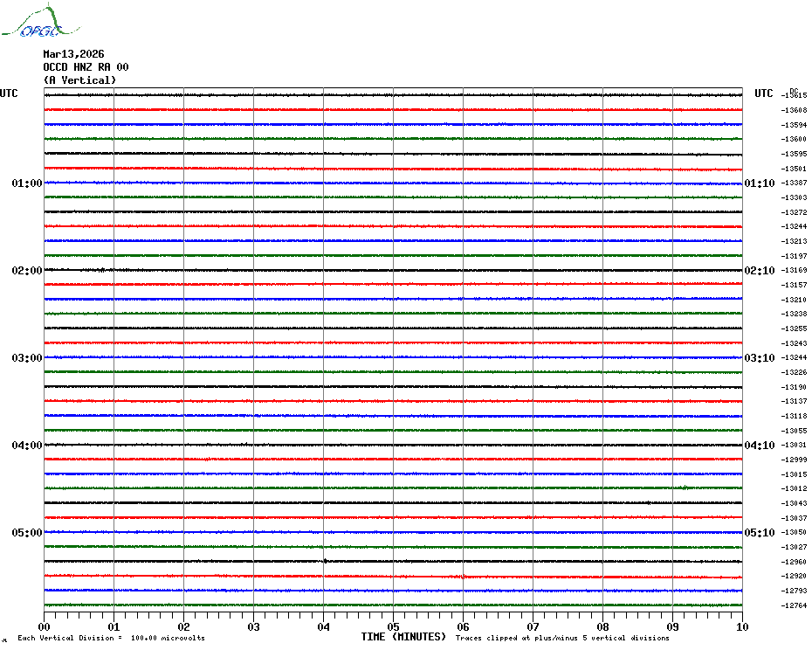
Task: Select the 03:00 time marker
Action: pos(27,358)
